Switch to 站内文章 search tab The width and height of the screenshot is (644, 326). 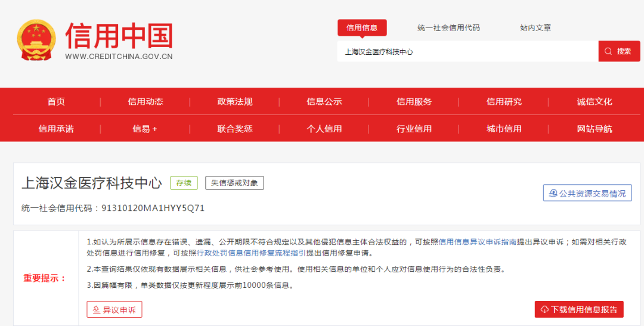pyautogui.click(x=535, y=28)
